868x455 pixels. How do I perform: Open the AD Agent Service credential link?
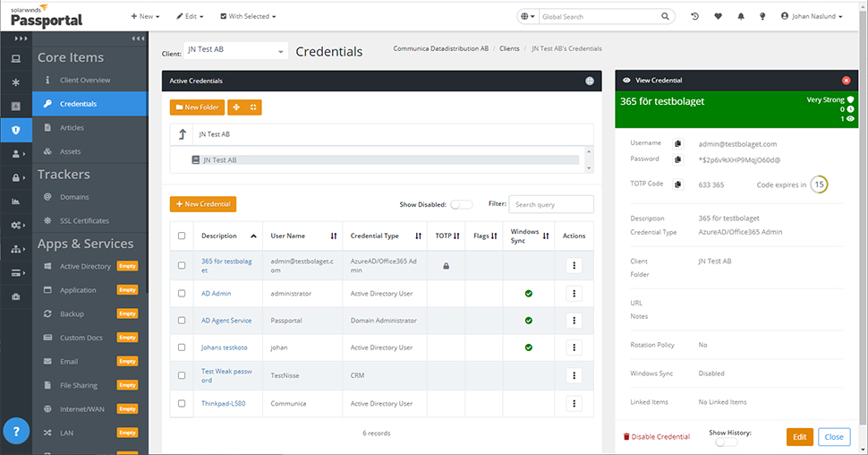(226, 321)
